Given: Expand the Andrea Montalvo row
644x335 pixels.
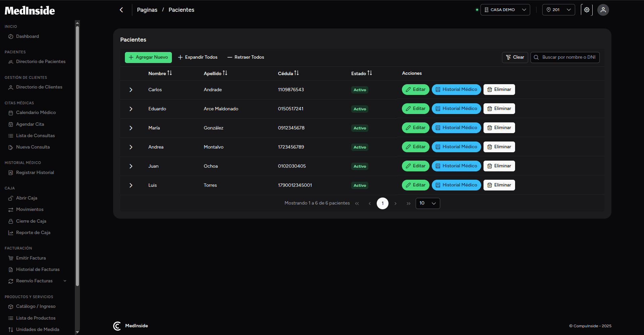Looking at the screenshot, I should (131, 147).
